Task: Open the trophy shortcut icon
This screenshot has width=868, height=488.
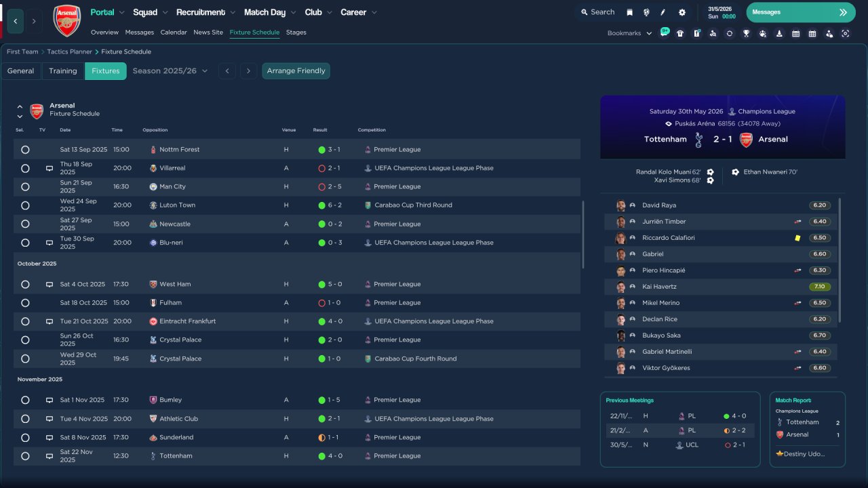Action: tap(746, 33)
